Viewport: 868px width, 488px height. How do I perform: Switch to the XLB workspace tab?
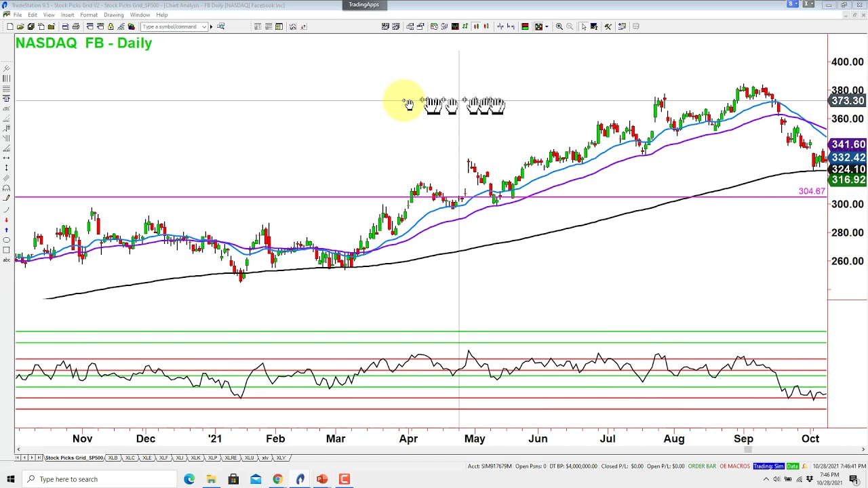[113, 457]
